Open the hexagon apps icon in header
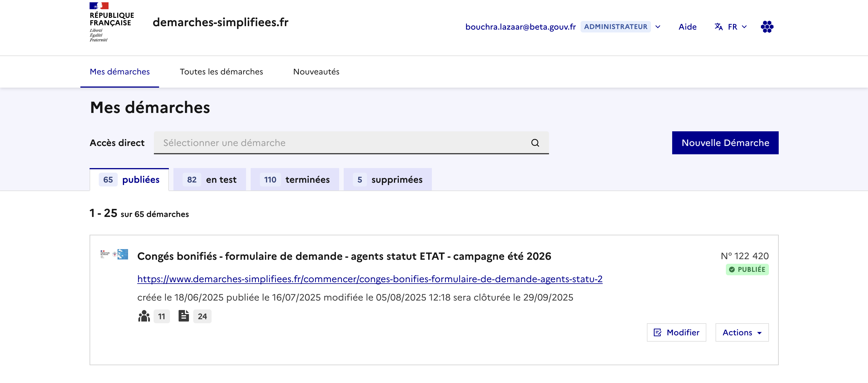 [767, 27]
